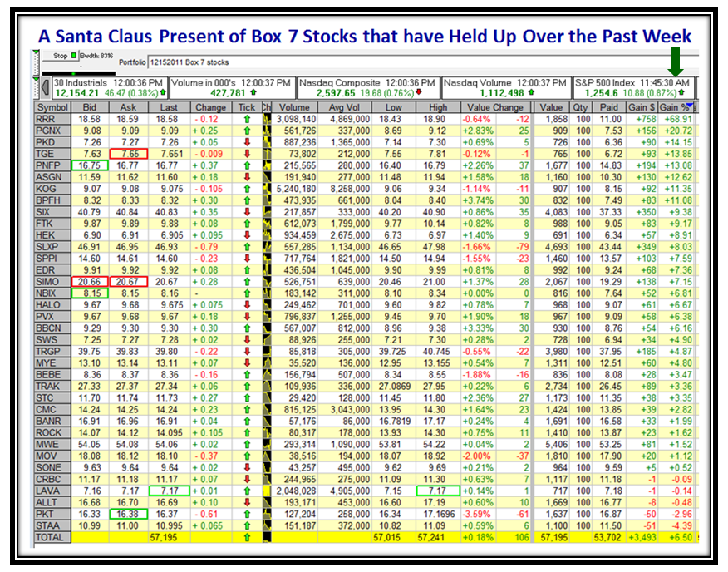728x572 pixels.
Task: Select the 30 Industrials index box
Action: [110, 88]
